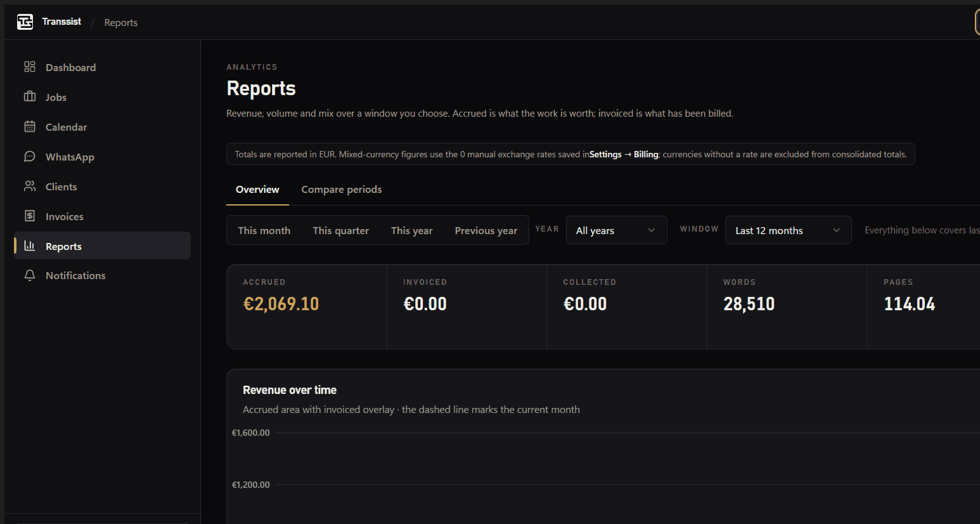The image size is (980, 524).
Task: Click the Accrued €2,069.10 value
Action: tap(281, 304)
